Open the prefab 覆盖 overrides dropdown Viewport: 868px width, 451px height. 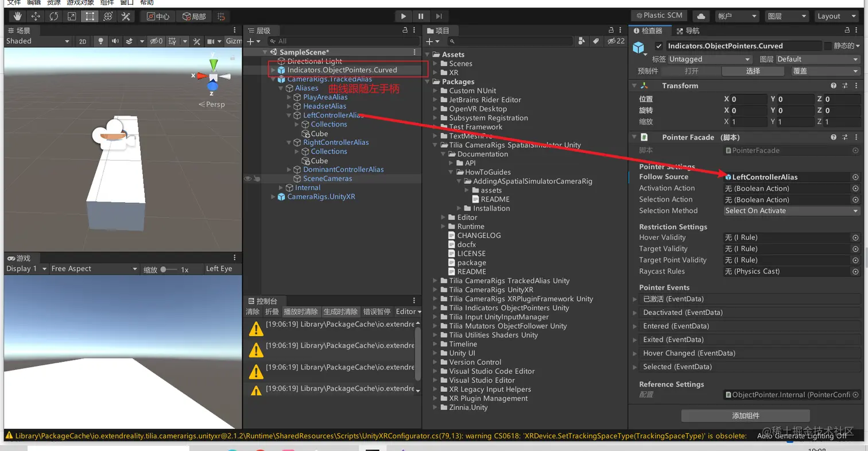pyautogui.click(x=826, y=71)
